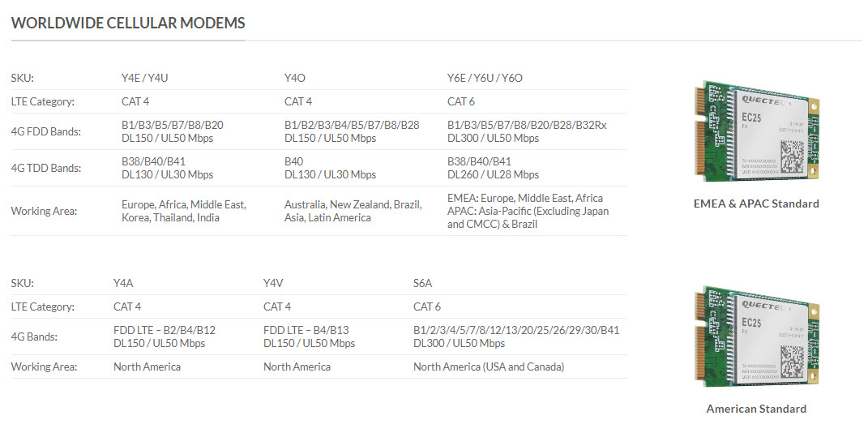Image resolution: width=868 pixels, height=433 pixels.
Task: Select the Y4V SKU cell
Action: 273,284
